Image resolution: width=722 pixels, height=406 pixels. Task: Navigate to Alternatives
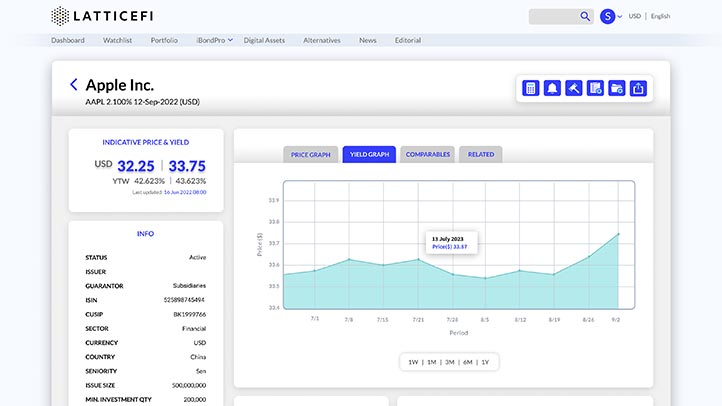click(322, 40)
